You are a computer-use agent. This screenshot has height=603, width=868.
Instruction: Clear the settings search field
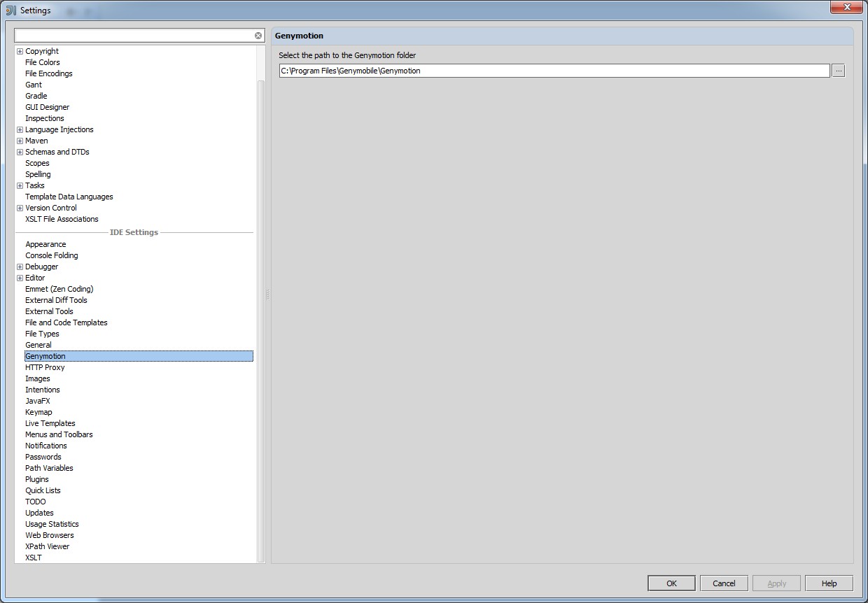click(258, 36)
